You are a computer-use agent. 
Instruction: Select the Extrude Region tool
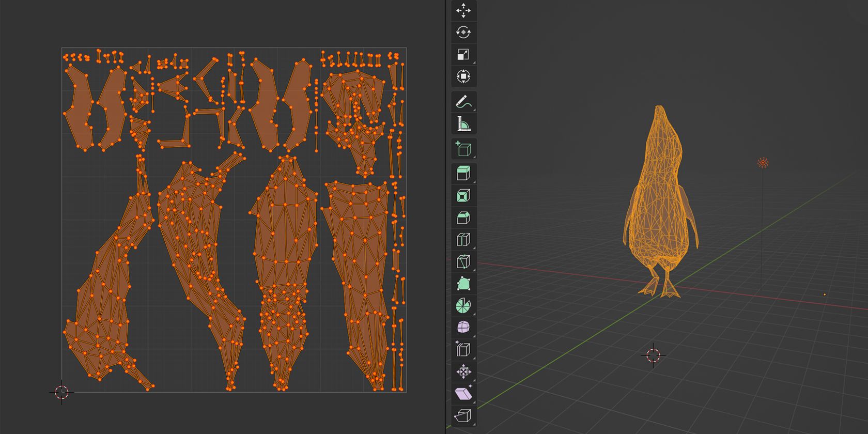pos(463,174)
